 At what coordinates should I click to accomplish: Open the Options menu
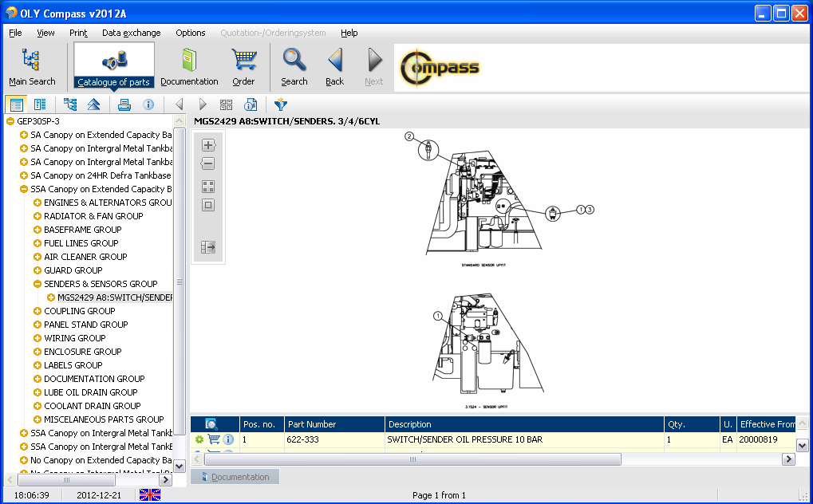point(191,33)
